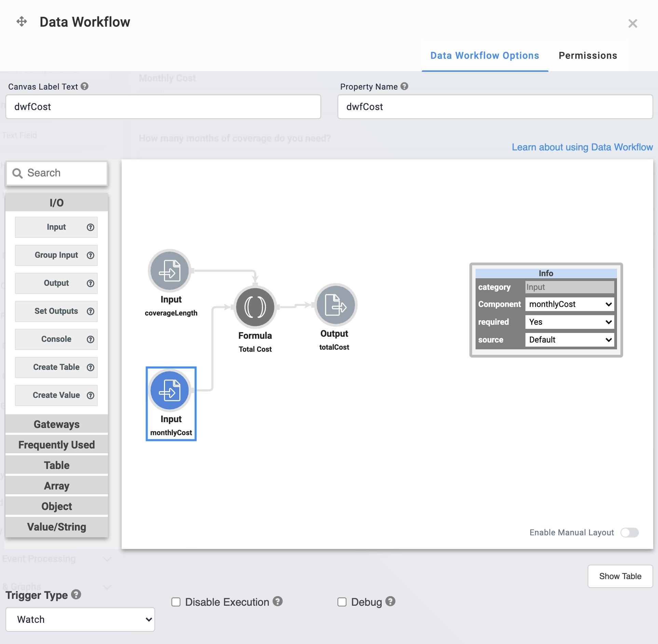The image size is (658, 644).
Task: Select the totalCost Output node
Action: 335,305
